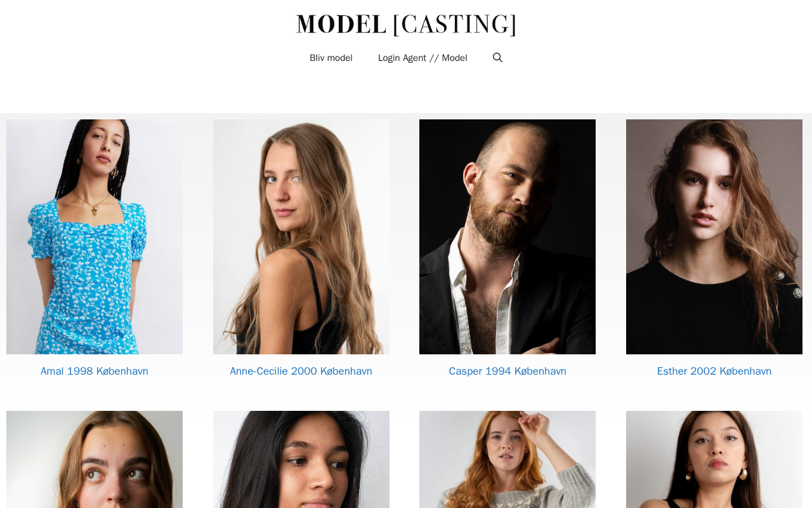This screenshot has height=508, width=812.
Task: Click the word CASTING in header title
Action: pyautogui.click(x=454, y=23)
